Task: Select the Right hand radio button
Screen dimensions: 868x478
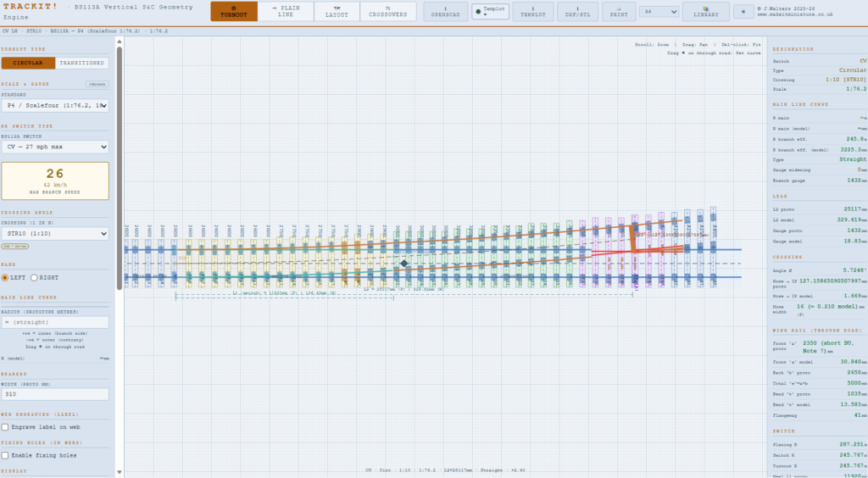Action: point(34,278)
